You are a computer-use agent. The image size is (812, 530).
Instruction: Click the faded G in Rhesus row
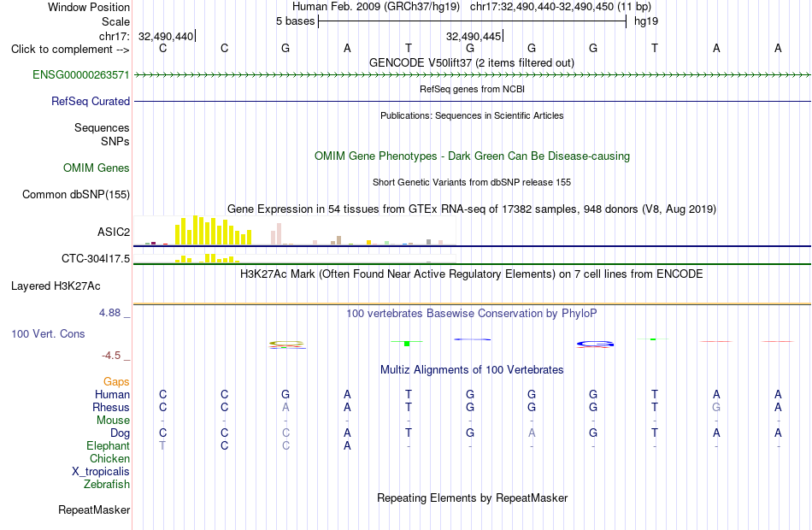[x=716, y=407]
